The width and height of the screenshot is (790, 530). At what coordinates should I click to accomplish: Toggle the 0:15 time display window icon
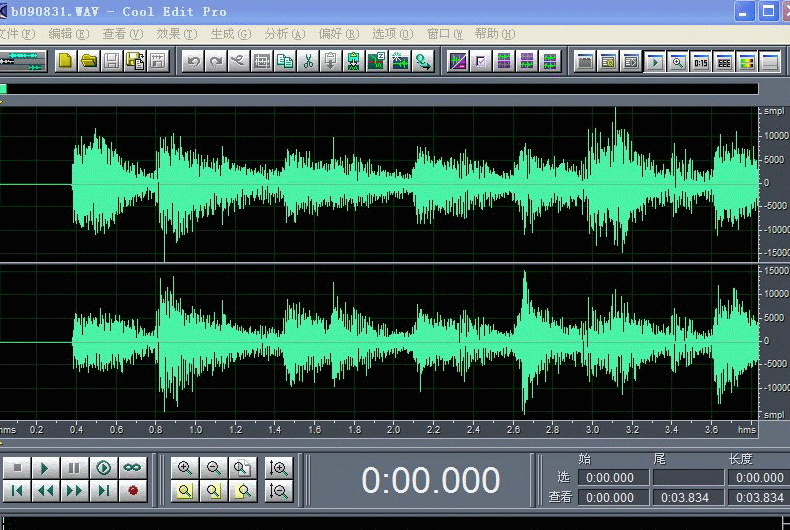tap(701, 61)
